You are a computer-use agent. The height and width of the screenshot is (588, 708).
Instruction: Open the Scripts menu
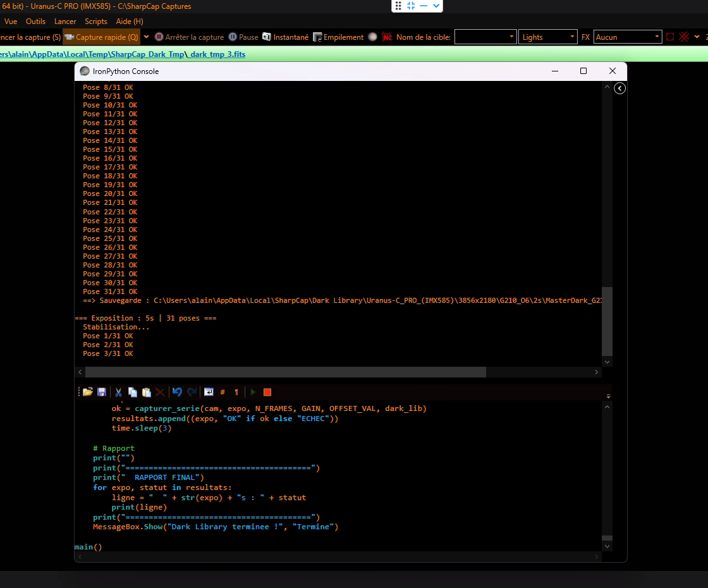tap(95, 21)
